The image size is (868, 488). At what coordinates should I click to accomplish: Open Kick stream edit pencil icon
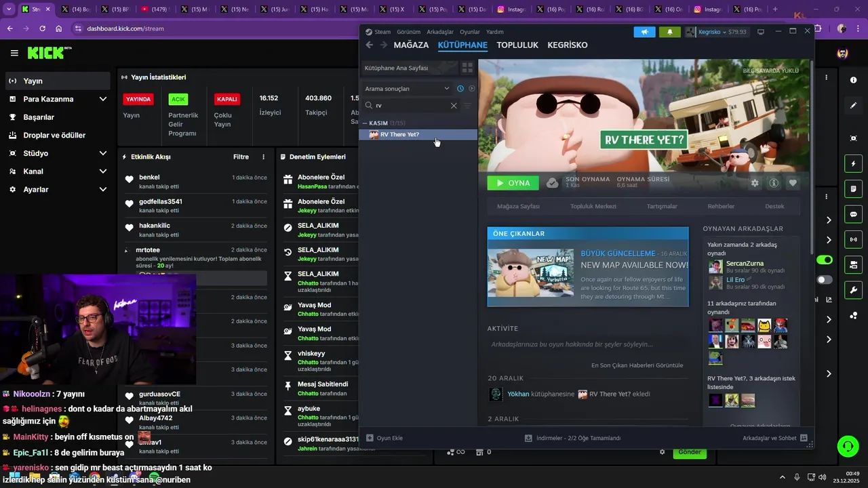(853, 106)
